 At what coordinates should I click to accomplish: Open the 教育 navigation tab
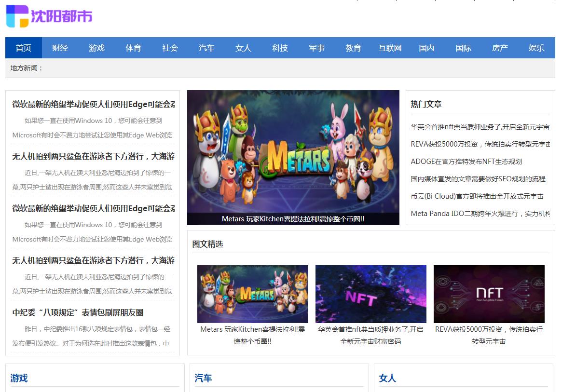point(353,48)
